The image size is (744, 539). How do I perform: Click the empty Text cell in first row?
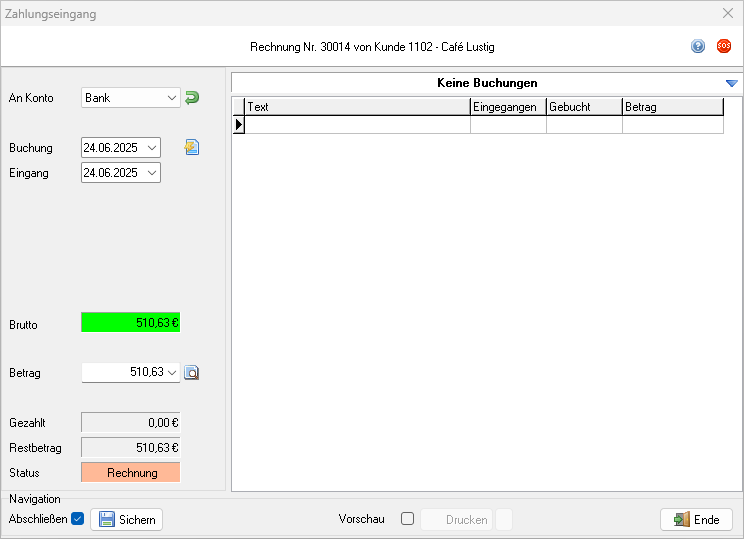(x=357, y=125)
